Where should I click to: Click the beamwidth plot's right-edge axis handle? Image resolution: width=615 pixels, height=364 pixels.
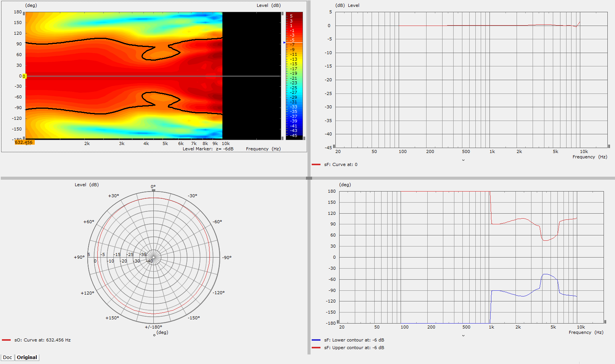pos(605,322)
